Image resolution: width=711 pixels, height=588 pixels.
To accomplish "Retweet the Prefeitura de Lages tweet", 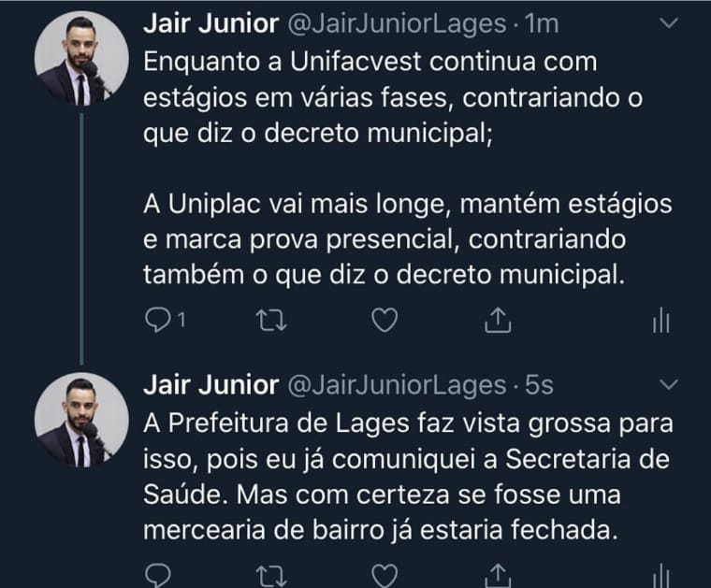I will point(267,572).
